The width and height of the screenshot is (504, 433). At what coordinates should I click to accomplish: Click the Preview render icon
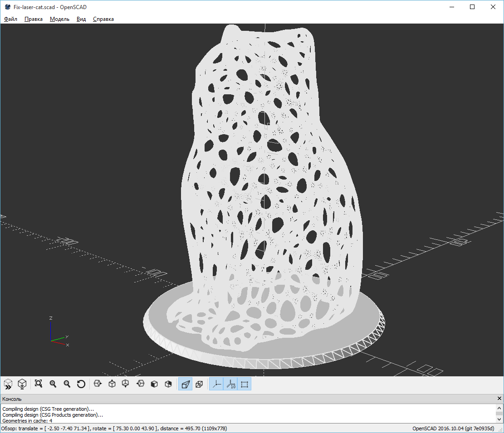8,384
